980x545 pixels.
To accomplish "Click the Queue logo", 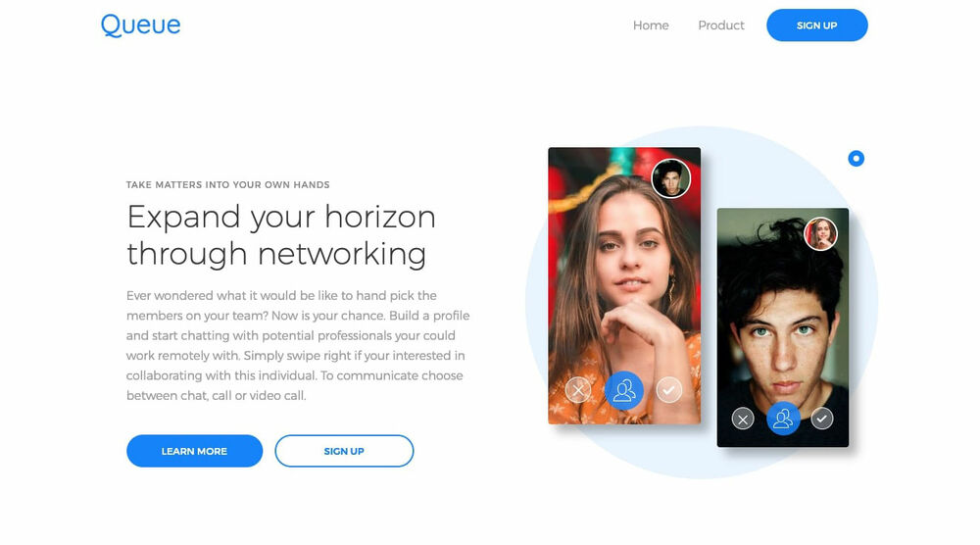I will (x=140, y=25).
